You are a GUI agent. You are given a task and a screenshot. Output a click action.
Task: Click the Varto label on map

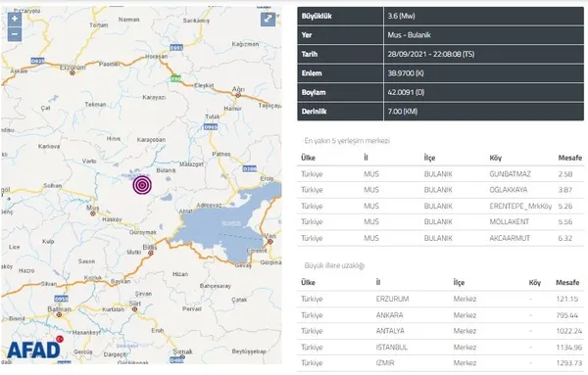tap(89, 162)
